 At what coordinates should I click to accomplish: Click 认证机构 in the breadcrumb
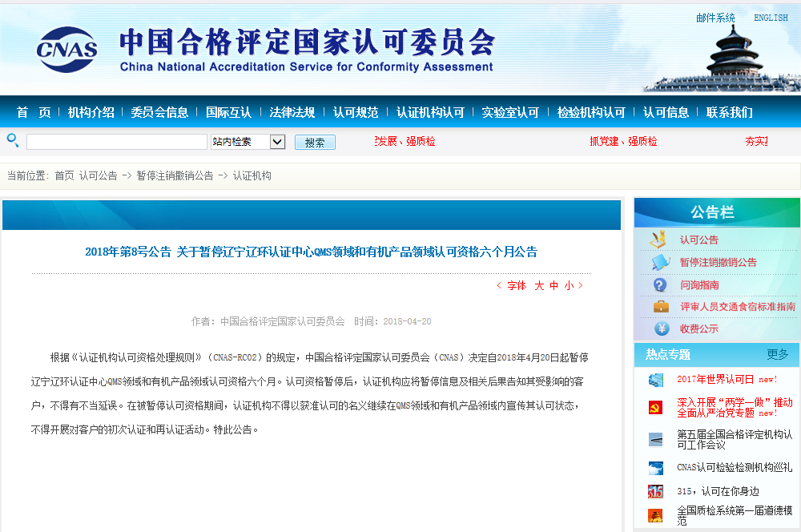[x=252, y=175]
